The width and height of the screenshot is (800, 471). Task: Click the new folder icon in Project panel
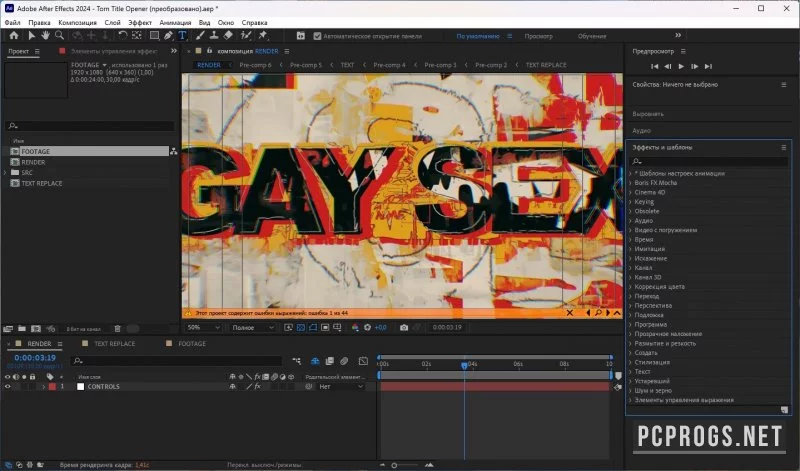pos(22,329)
